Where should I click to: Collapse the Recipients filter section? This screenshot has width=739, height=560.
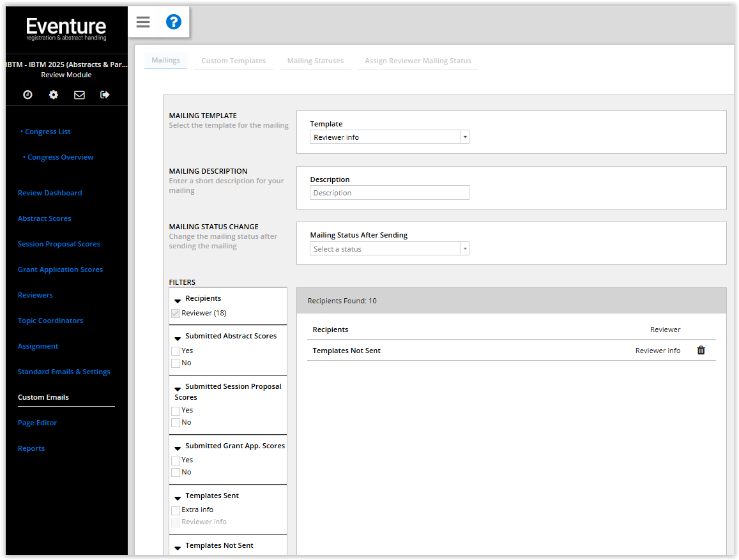click(x=178, y=299)
